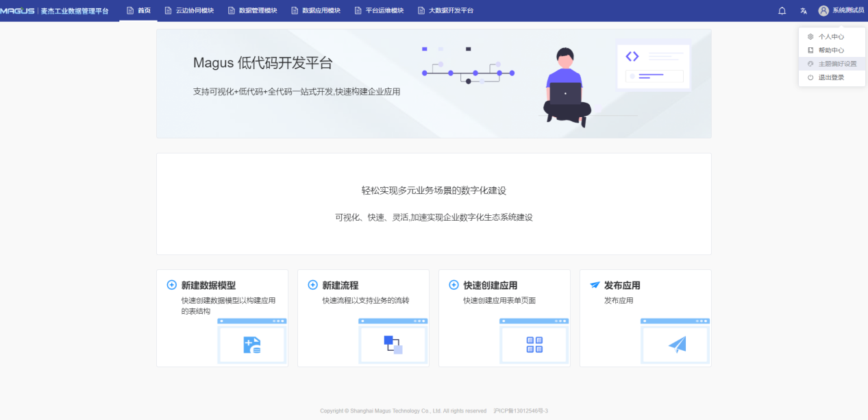Open 帮助中心 from the user menu

pyautogui.click(x=831, y=51)
